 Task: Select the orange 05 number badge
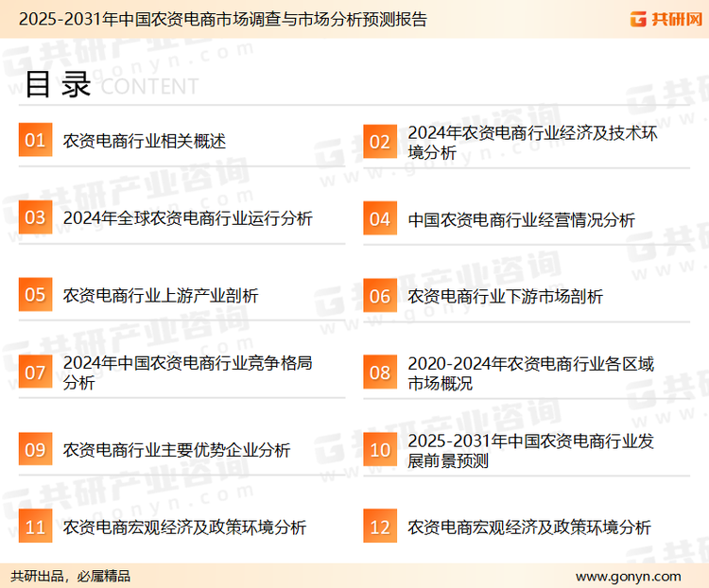(35, 294)
